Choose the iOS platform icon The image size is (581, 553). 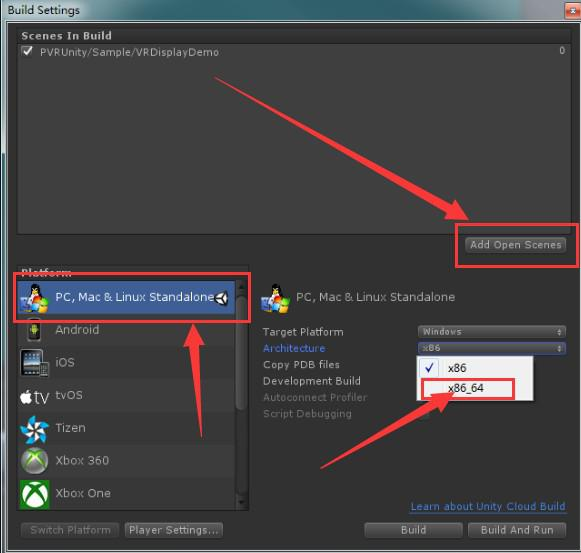click(34, 363)
